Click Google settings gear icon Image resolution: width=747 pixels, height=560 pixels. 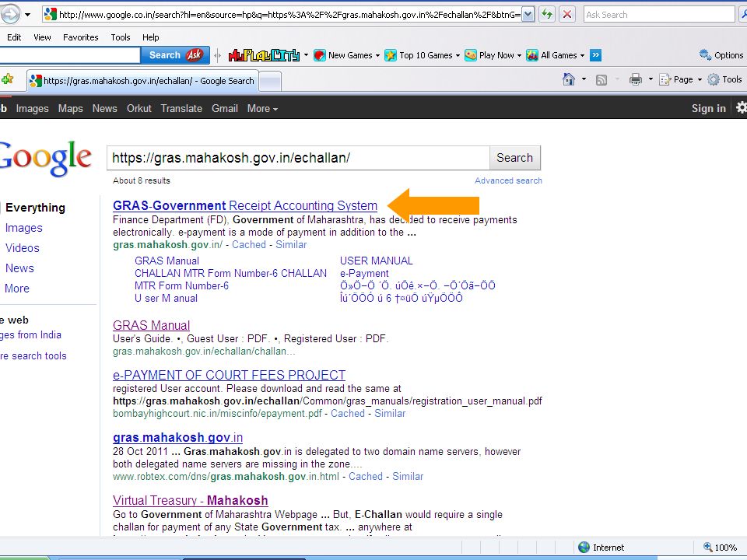pos(742,108)
